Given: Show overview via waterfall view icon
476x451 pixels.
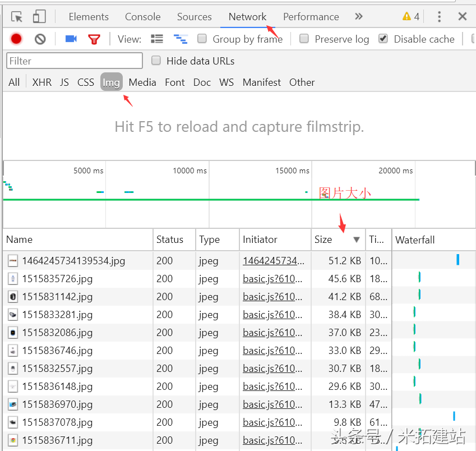Looking at the screenshot, I should [x=180, y=39].
